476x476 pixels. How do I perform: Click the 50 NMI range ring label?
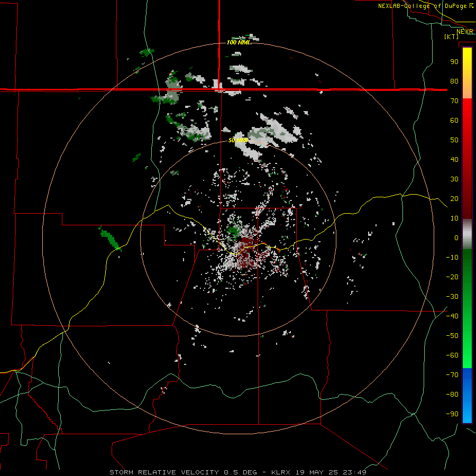point(239,140)
